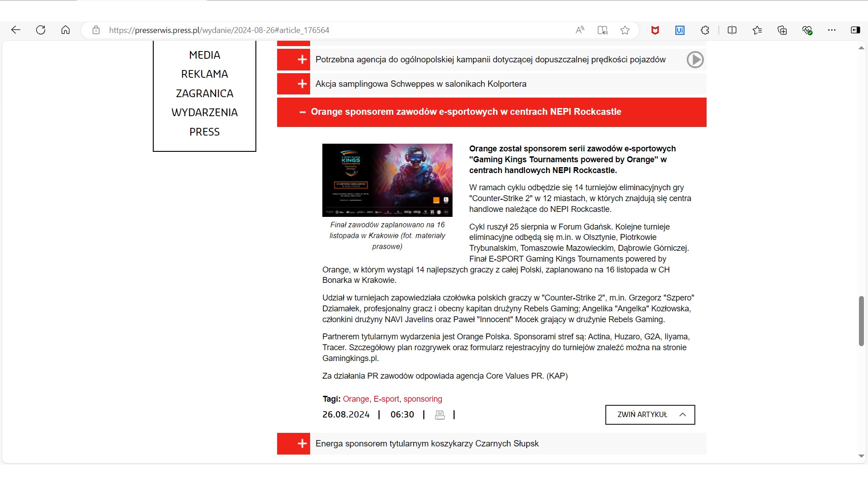
Task: Follow the E-sport tag link
Action: click(386, 399)
